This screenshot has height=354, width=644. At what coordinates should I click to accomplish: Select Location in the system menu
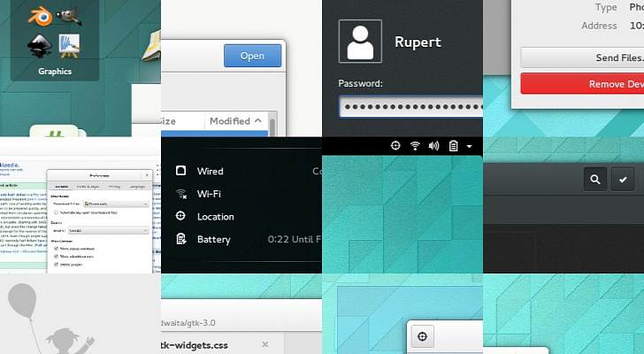click(x=215, y=217)
